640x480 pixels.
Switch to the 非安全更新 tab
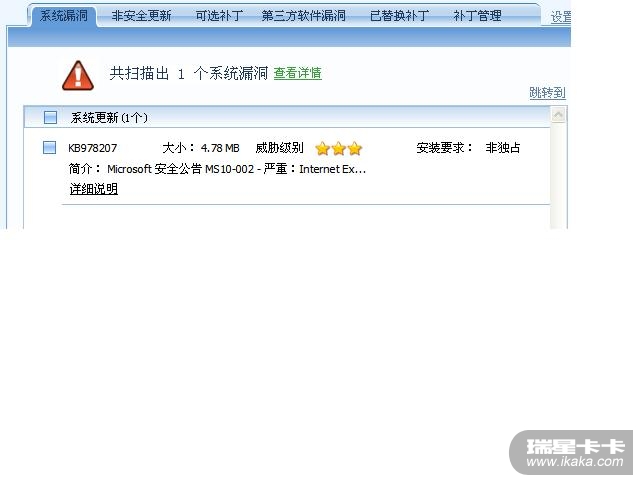point(141,16)
